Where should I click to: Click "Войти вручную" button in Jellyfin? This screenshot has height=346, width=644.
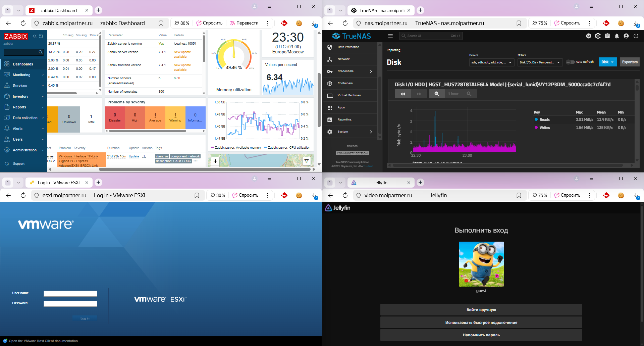tap(481, 310)
